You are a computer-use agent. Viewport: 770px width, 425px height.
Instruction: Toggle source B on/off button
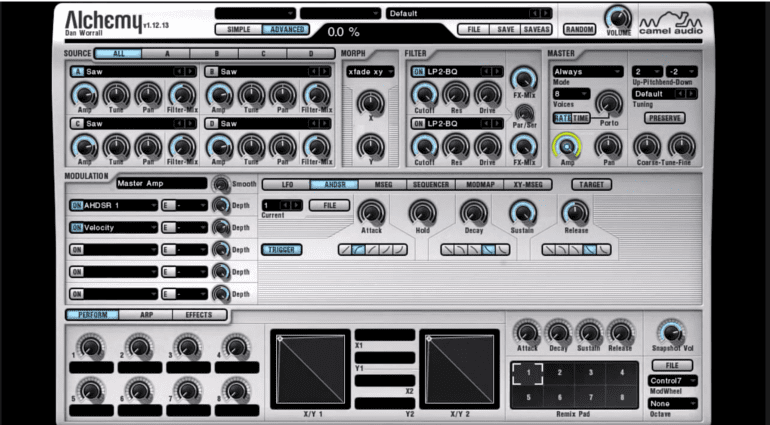(212, 72)
